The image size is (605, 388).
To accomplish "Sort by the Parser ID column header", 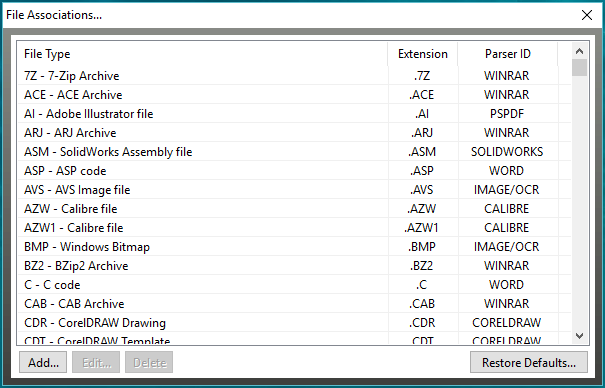I will (508, 54).
